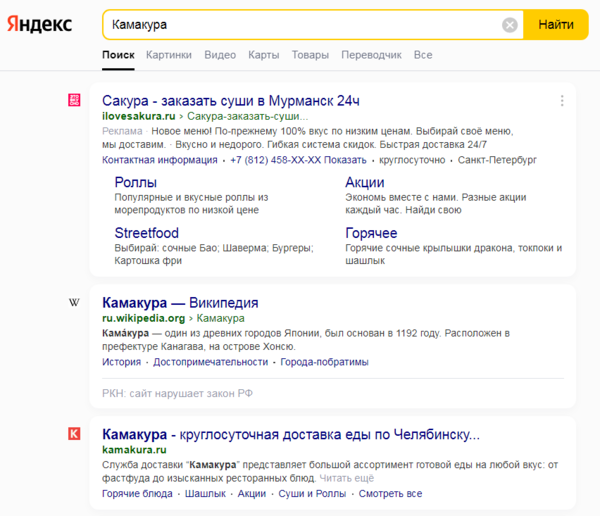Open the Роллы sitelink

click(x=135, y=182)
